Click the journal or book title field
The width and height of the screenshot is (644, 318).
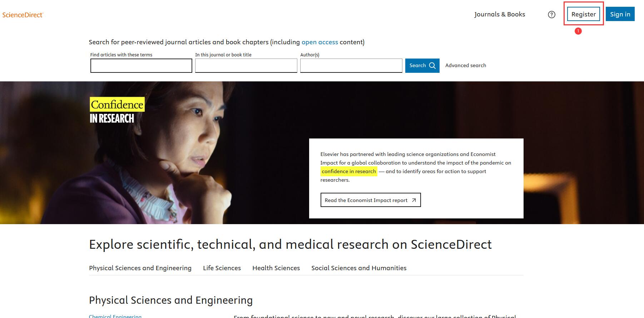pos(246,66)
